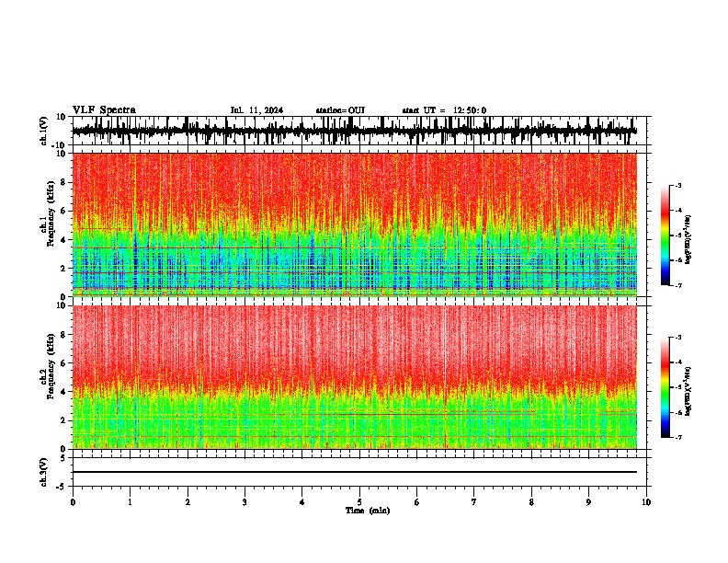Click the time axis tick label "5"
The width and height of the screenshot is (728, 563).
[x=359, y=502]
